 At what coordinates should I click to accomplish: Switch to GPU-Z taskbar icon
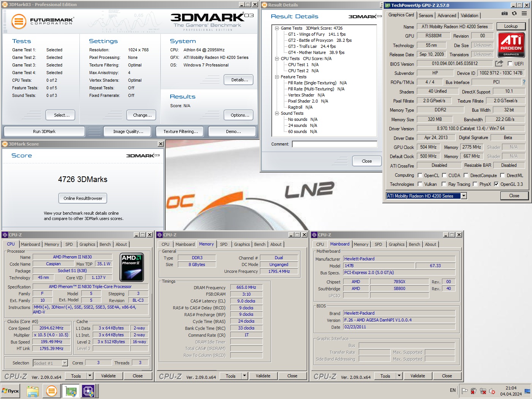click(71, 391)
